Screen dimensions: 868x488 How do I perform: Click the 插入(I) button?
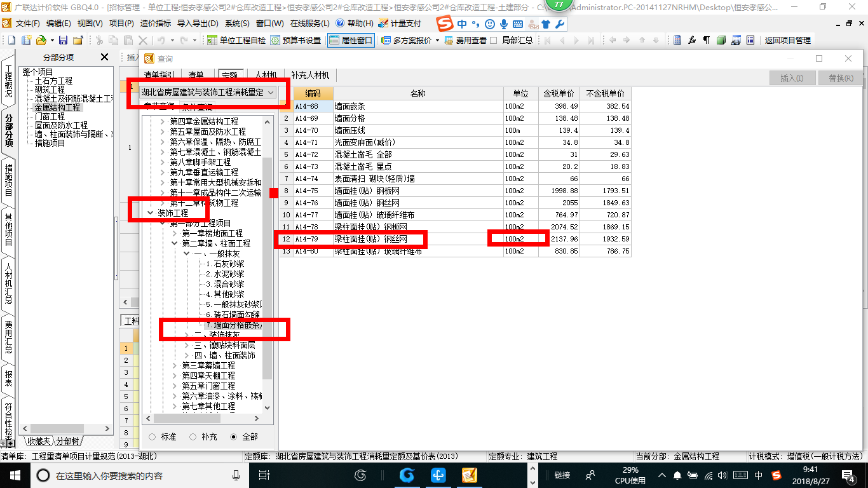tap(791, 78)
